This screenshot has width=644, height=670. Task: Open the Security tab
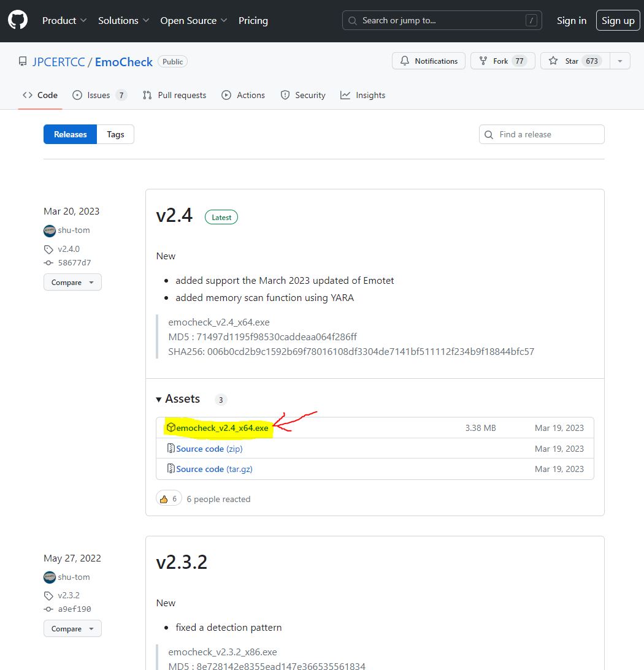click(x=303, y=95)
